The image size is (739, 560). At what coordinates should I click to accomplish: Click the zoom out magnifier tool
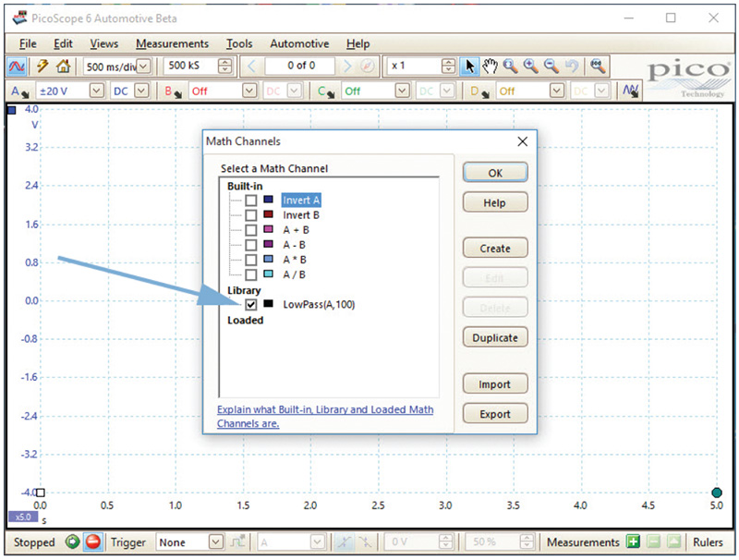click(551, 66)
